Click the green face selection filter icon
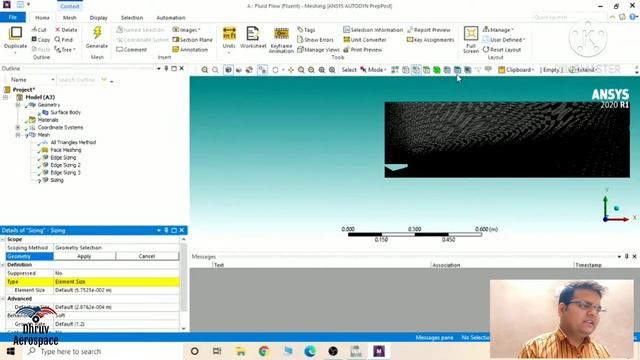 [x=437, y=70]
